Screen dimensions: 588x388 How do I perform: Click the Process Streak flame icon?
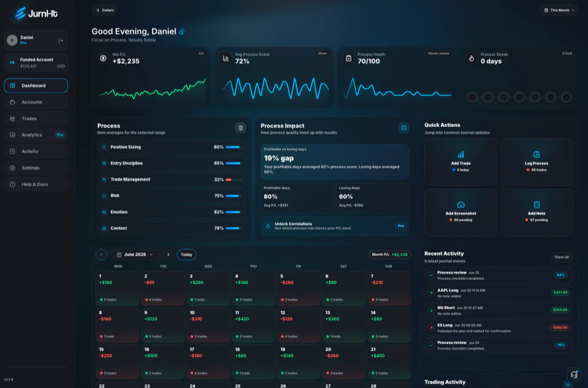click(x=472, y=58)
